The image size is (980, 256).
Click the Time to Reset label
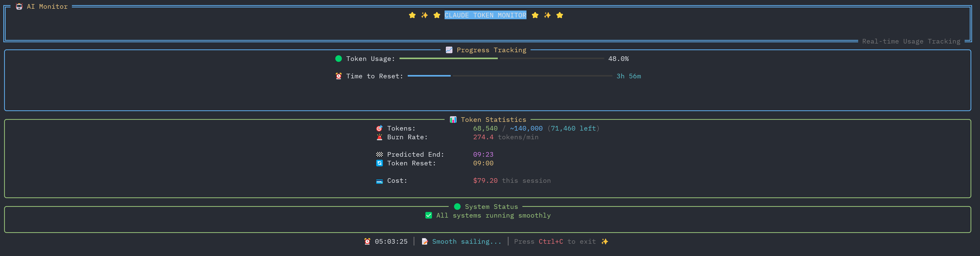click(375, 76)
